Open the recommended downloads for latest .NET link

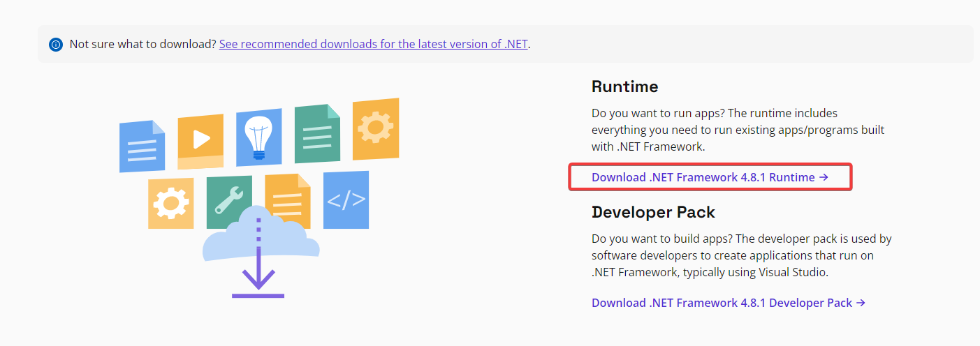coord(374,44)
